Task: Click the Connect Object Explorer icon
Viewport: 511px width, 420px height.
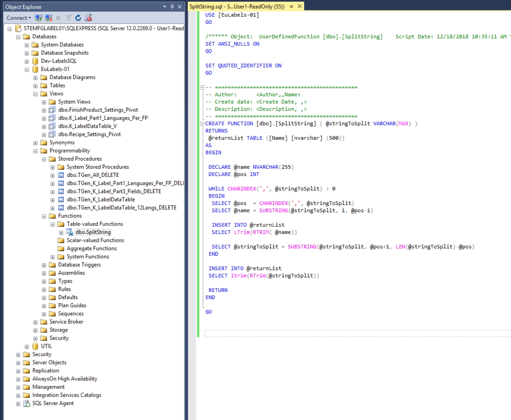Action: (38, 18)
